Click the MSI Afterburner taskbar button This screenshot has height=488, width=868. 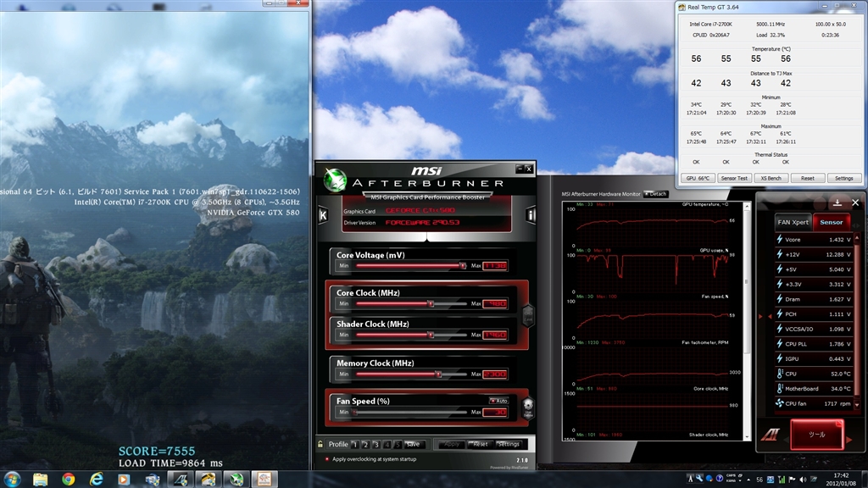tap(236, 480)
